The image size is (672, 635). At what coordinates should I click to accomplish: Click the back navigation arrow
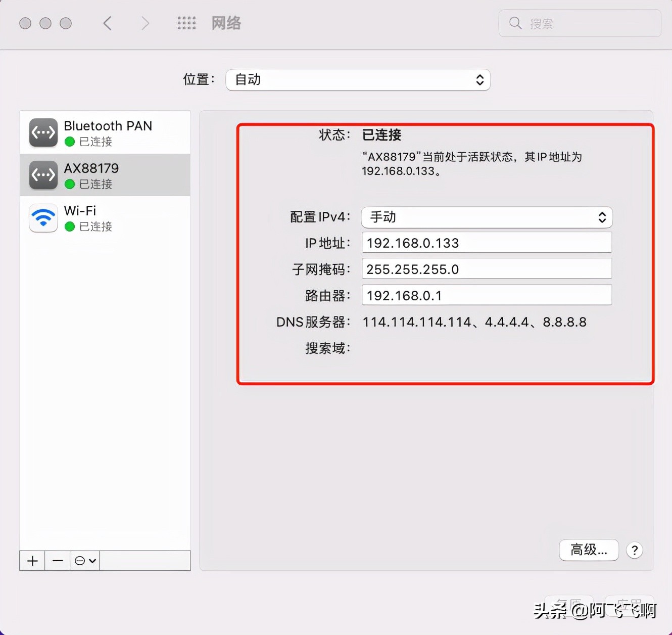[x=107, y=23]
